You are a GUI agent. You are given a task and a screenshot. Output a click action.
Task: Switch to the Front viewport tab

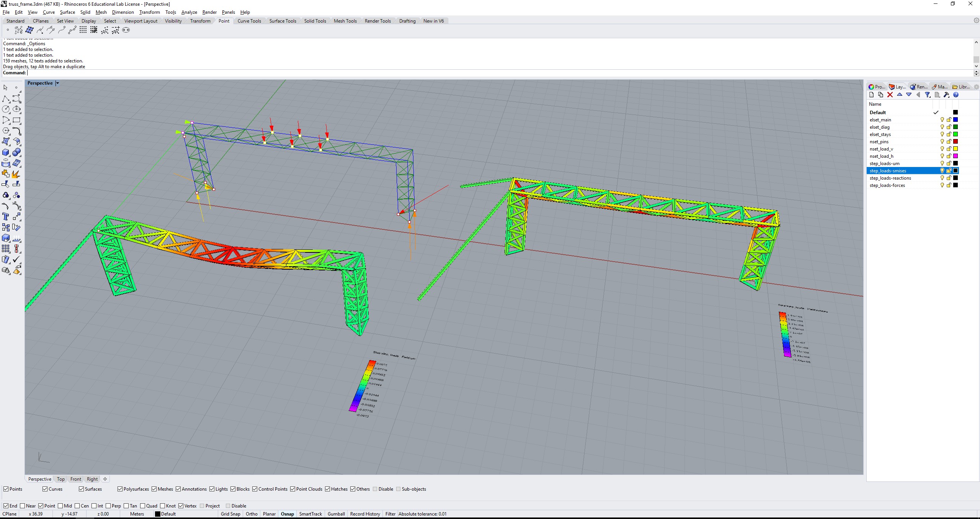[75, 479]
